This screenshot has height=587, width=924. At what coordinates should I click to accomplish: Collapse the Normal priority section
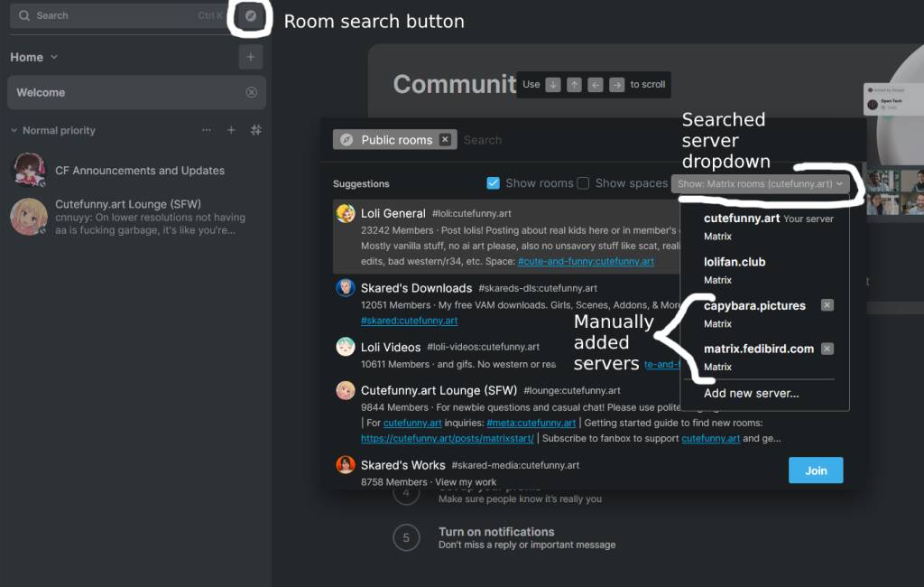tap(14, 130)
